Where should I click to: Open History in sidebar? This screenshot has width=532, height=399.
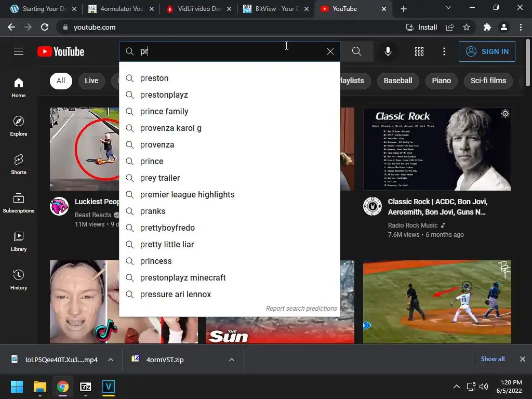(x=19, y=280)
